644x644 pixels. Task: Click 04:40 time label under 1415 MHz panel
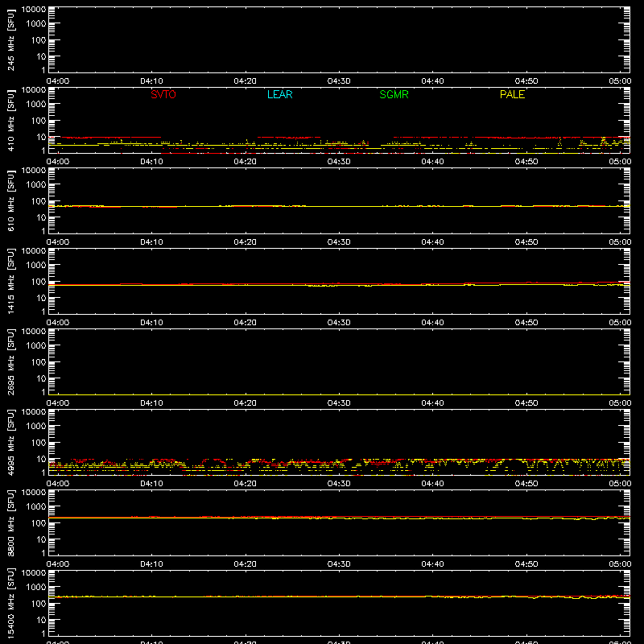coord(432,323)
